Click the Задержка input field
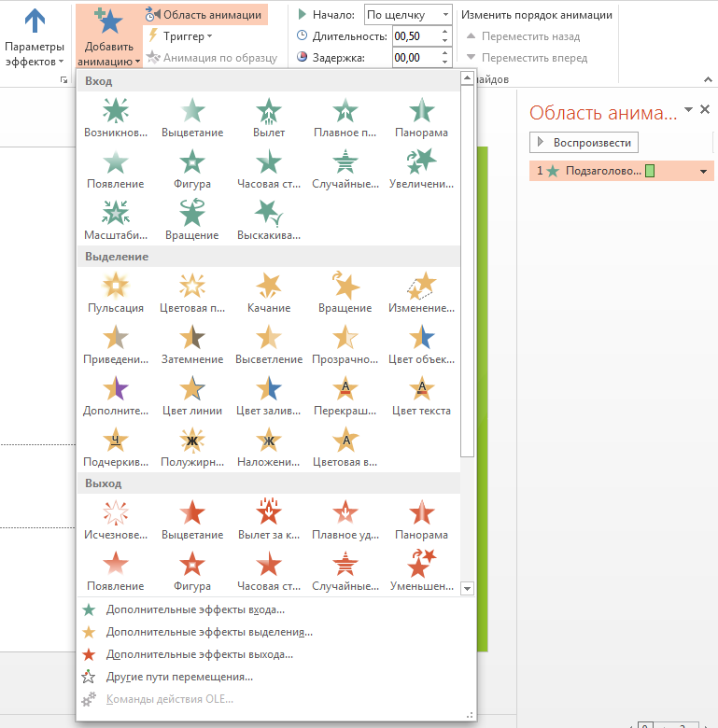The width and height of the screenshot is (718, 728). point(415,58)
